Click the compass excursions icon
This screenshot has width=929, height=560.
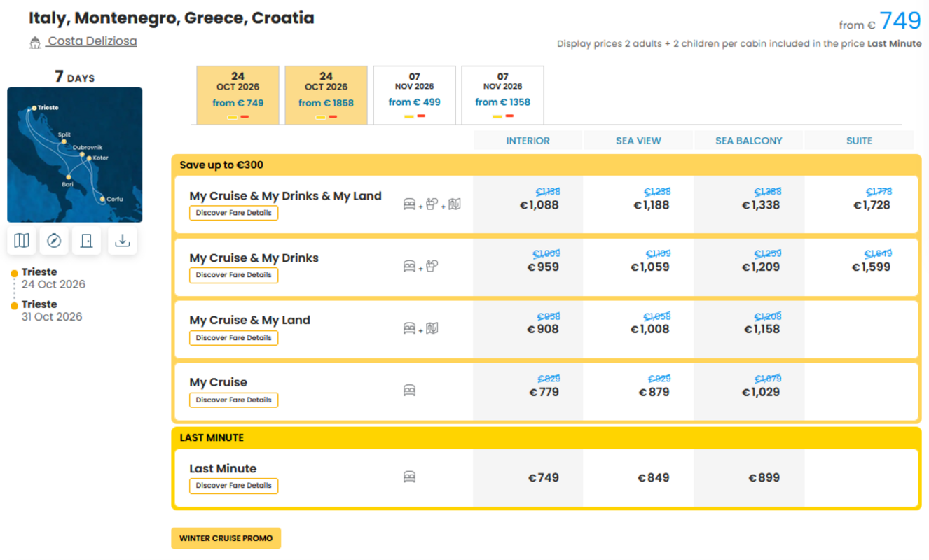tap(54, 241)
